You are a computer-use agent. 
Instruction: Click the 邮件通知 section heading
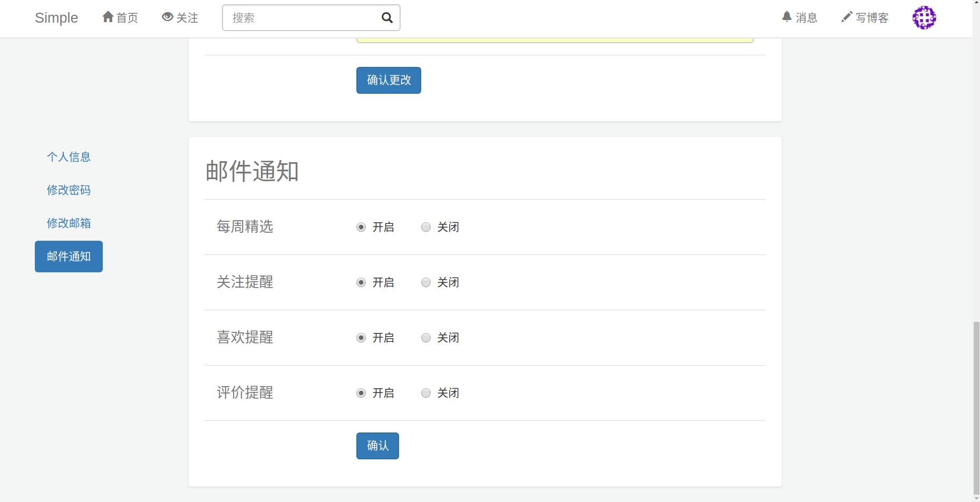pyautogui.click(x=252, y=171)
